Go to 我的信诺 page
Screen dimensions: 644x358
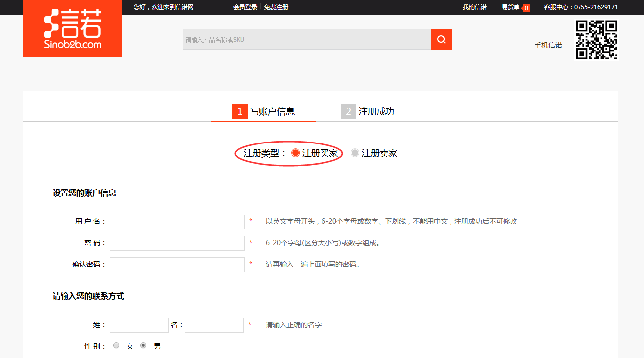474,7
